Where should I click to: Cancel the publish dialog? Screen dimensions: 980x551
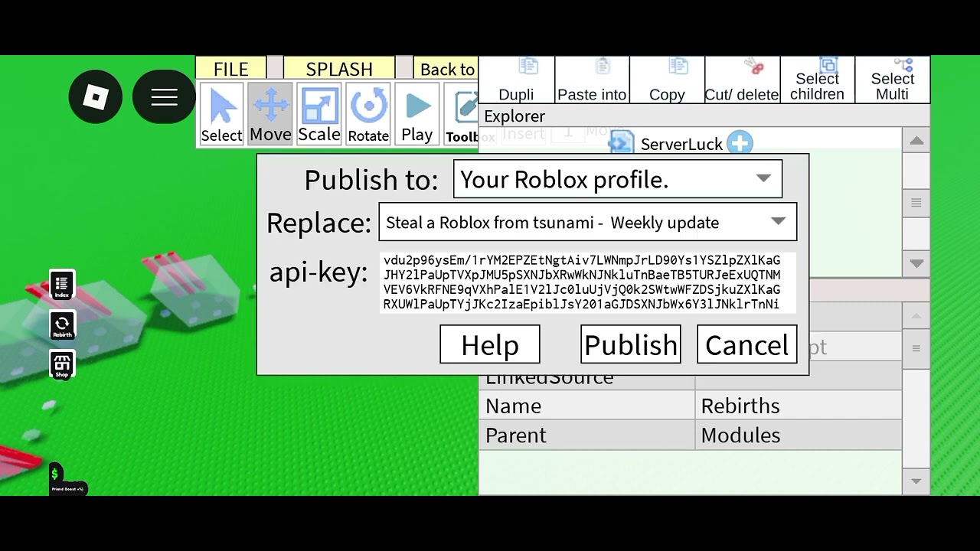(747, 344)
